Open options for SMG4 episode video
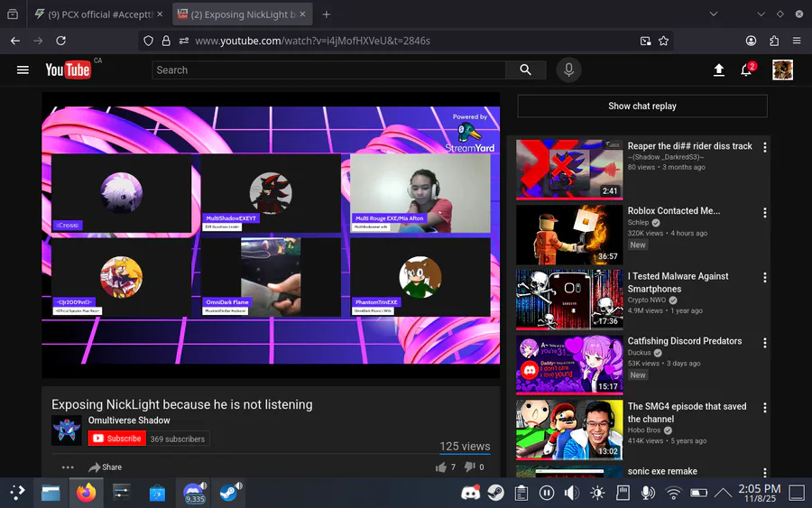812x508 pixels. 764,408
